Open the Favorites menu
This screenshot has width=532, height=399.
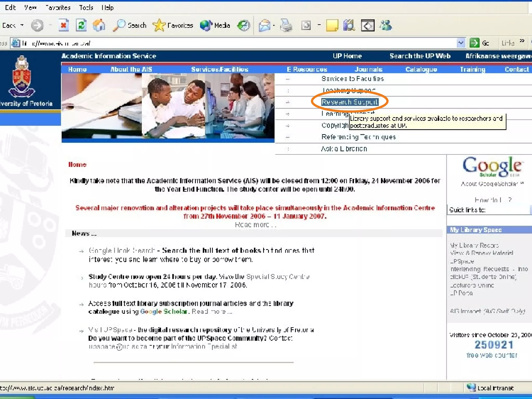coord(58,8)
